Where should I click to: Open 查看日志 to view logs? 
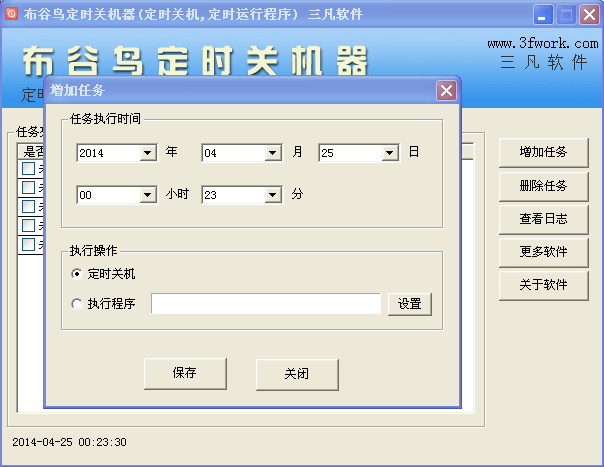[x=543, y=218]
